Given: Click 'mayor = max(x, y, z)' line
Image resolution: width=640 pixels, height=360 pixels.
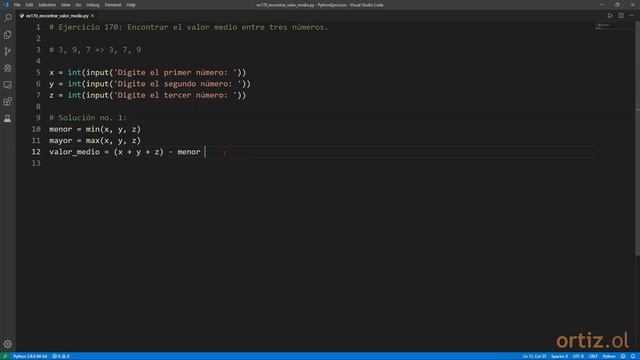Looking at the screenshot, I should point(95,140).
